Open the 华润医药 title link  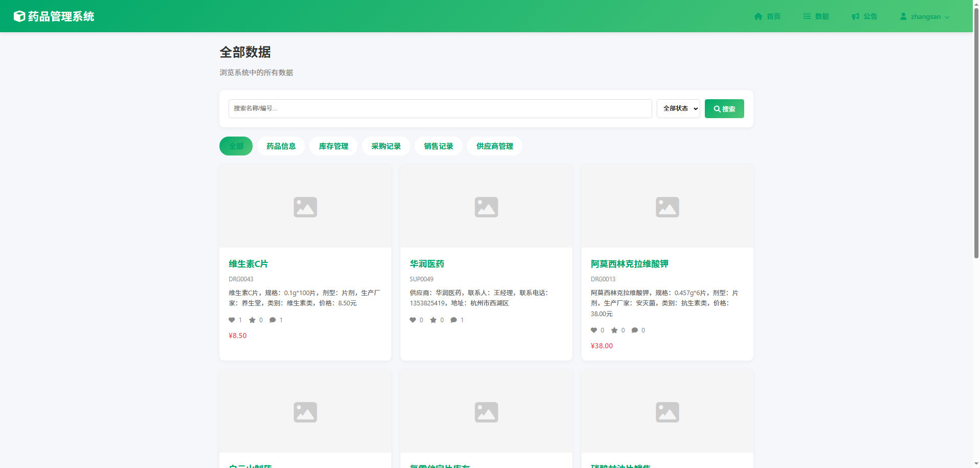427,264
